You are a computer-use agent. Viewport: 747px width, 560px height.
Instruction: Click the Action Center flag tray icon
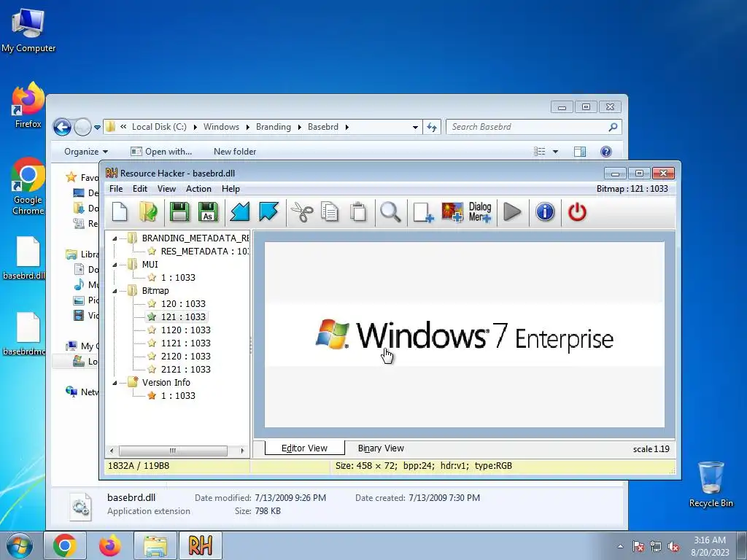tap(638, 546)
